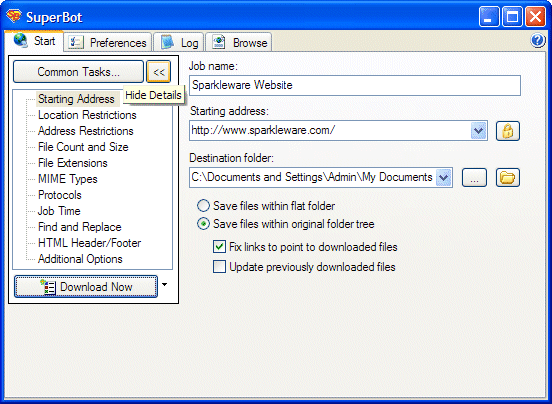The height and width of the screenshot is (404, 552).
Task: Click the padlock icon beside starting address
Action: 508,131
